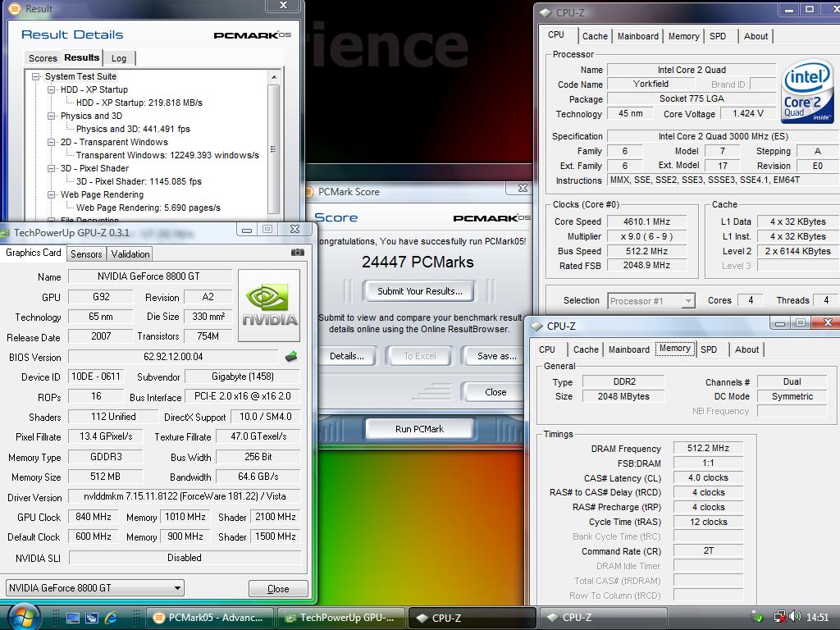
Task: Click the Details... button in PCMark Score
Action: click(347, 356)
